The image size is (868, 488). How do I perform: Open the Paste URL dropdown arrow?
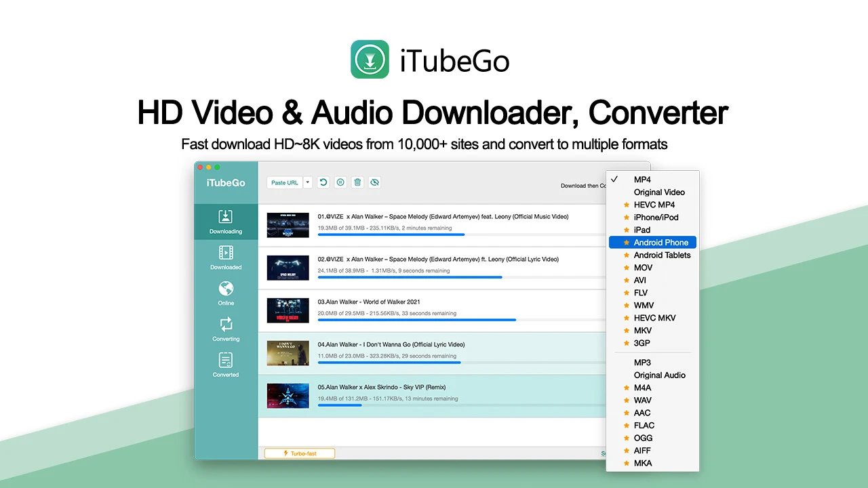(x=308, y=182)
